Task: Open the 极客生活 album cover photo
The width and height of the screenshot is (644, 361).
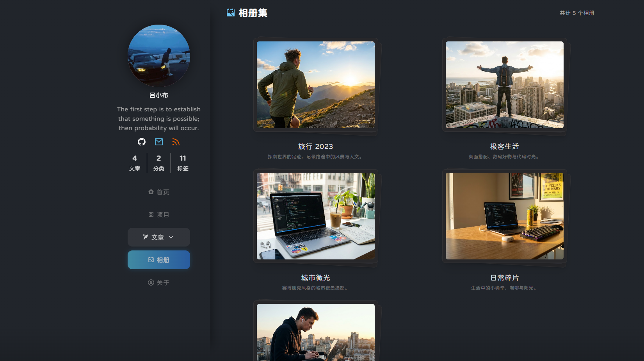Action: click(504, 85)
